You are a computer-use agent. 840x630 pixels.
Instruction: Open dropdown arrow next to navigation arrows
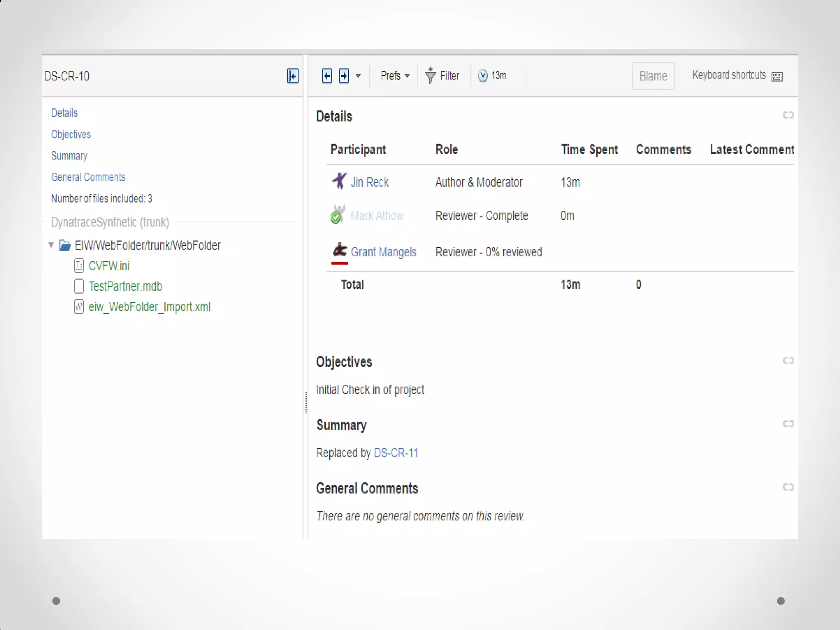pos(358,76)
